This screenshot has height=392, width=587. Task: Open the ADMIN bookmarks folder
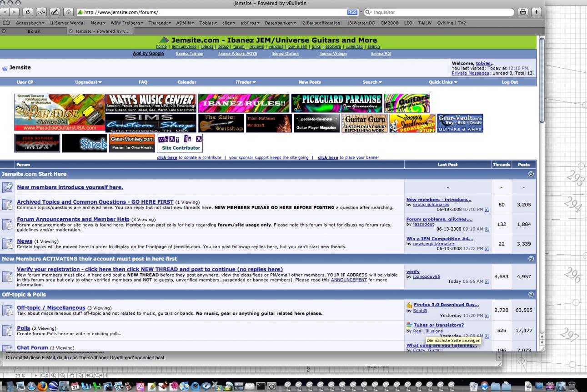point(186,23)
